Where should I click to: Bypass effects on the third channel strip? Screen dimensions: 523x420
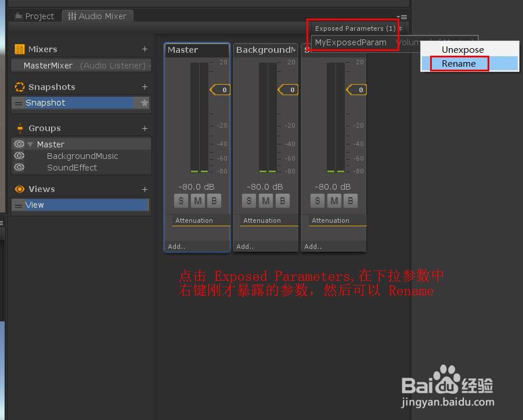351,201
